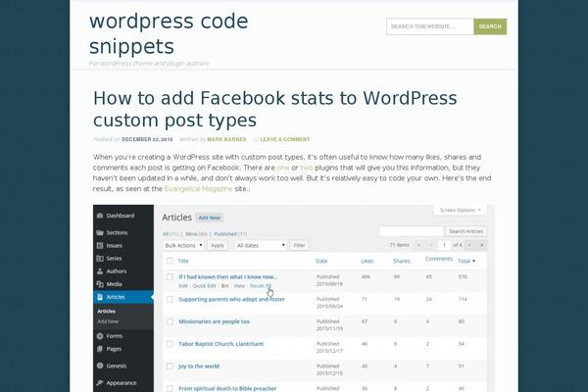Click the Add New button beside Articles

210,218
